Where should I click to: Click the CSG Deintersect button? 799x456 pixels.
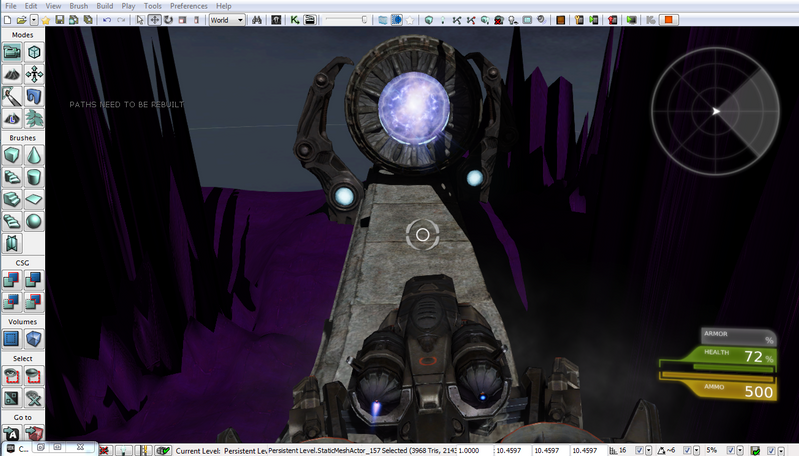click(x=34, y=302)
